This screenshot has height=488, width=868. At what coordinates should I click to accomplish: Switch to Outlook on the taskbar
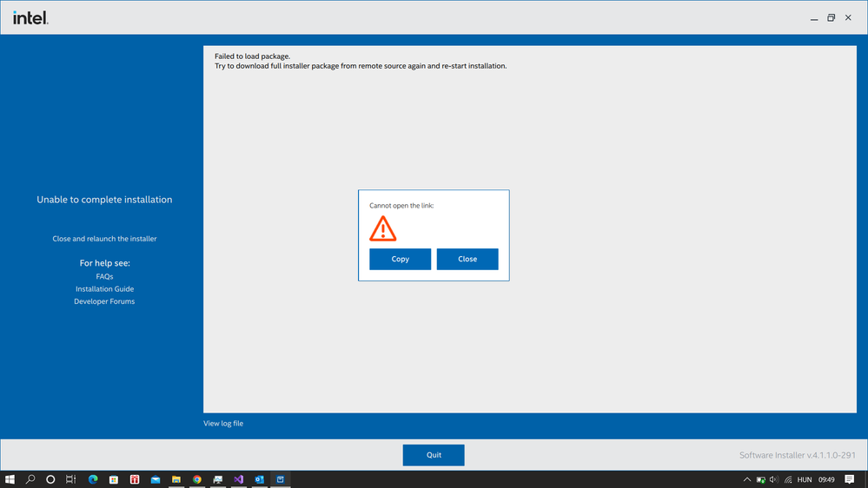tap(260, 479)
